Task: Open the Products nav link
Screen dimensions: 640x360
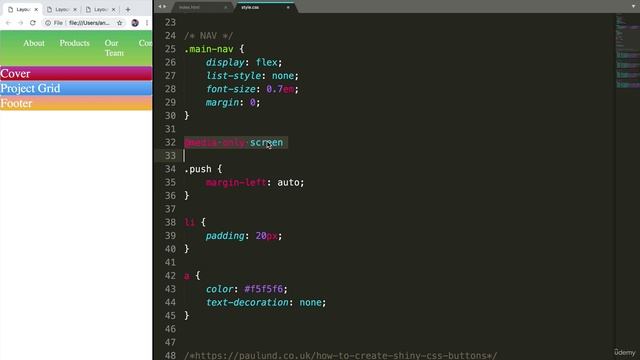Action: tap(74, 43)
